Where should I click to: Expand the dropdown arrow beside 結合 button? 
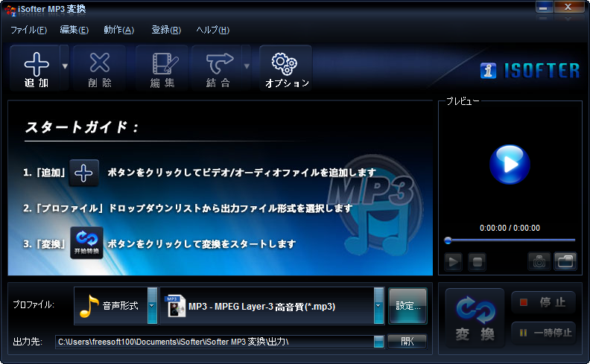pos(247,66)
